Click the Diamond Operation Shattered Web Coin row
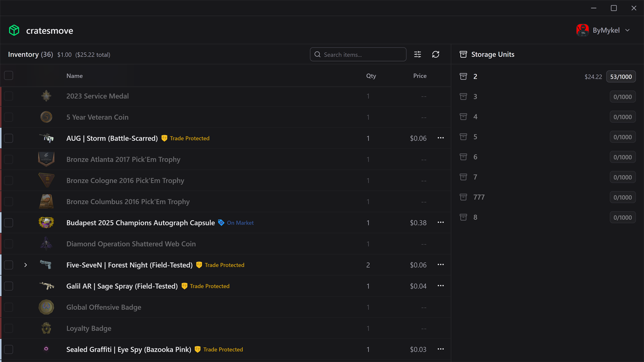The height and width of the screenshot is (362, 644). point(225,244)
